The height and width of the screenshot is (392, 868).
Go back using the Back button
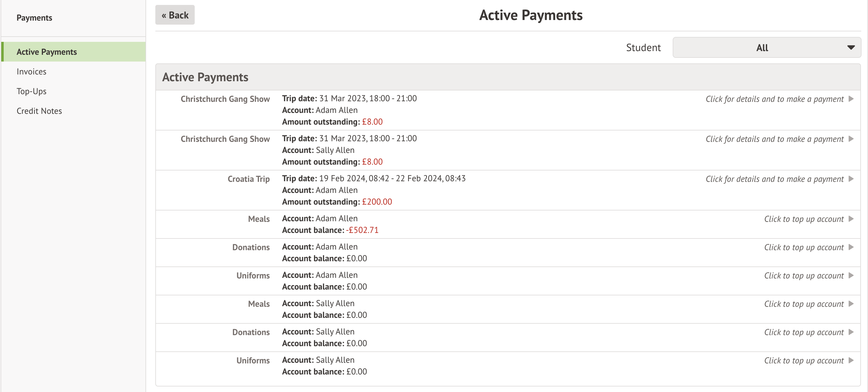(x=175, y=15)
